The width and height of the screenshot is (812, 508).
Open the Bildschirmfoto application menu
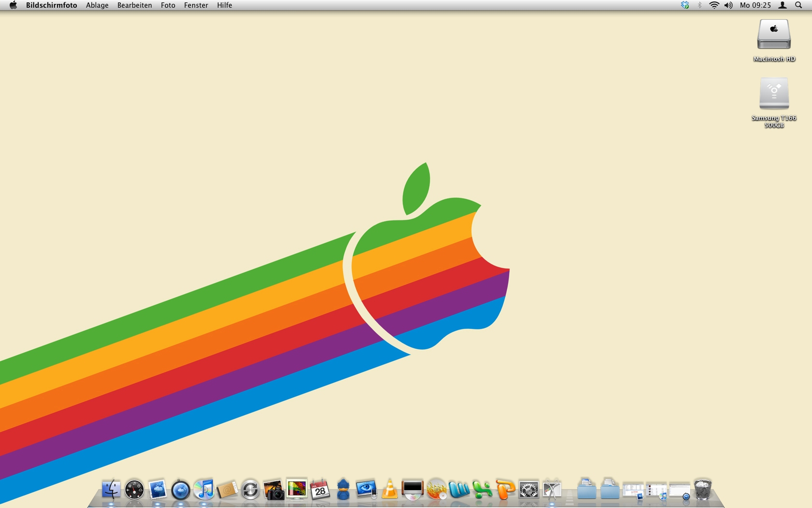(51, 5)
